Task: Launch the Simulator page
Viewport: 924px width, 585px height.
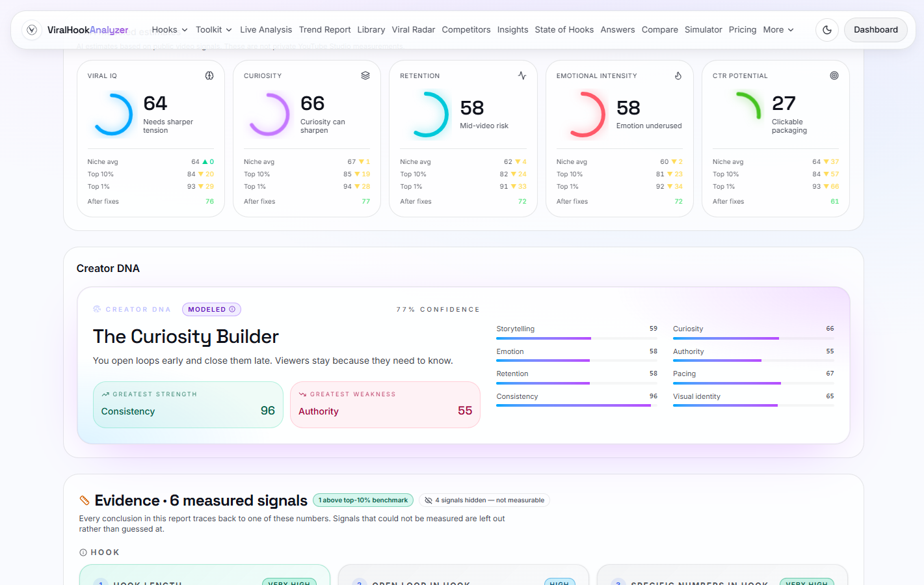Action: 703,30
